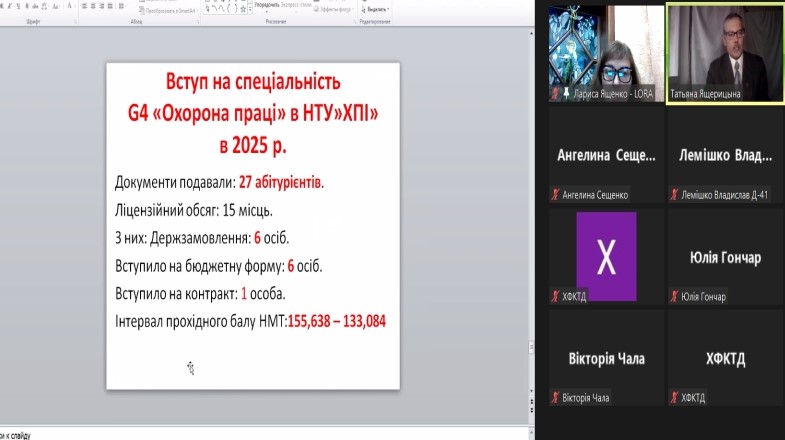
Task: Click the notes pane at bottom
Action: tap(264, 434)
